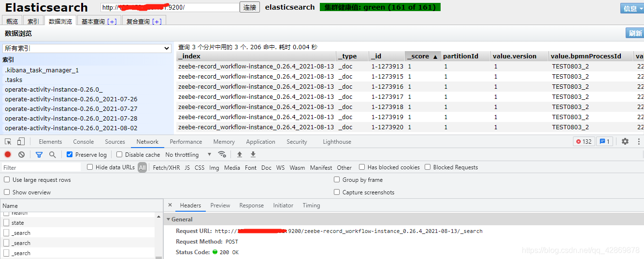The image size is (644, 259).
Task: Open network conditions wifi icon
Action: tap(222, 154)
